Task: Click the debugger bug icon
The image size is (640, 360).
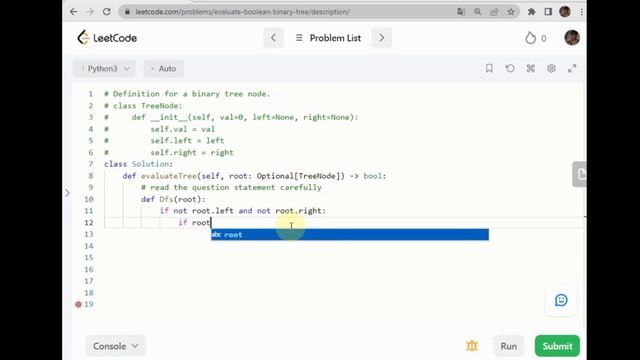Action: click(472, 346)
